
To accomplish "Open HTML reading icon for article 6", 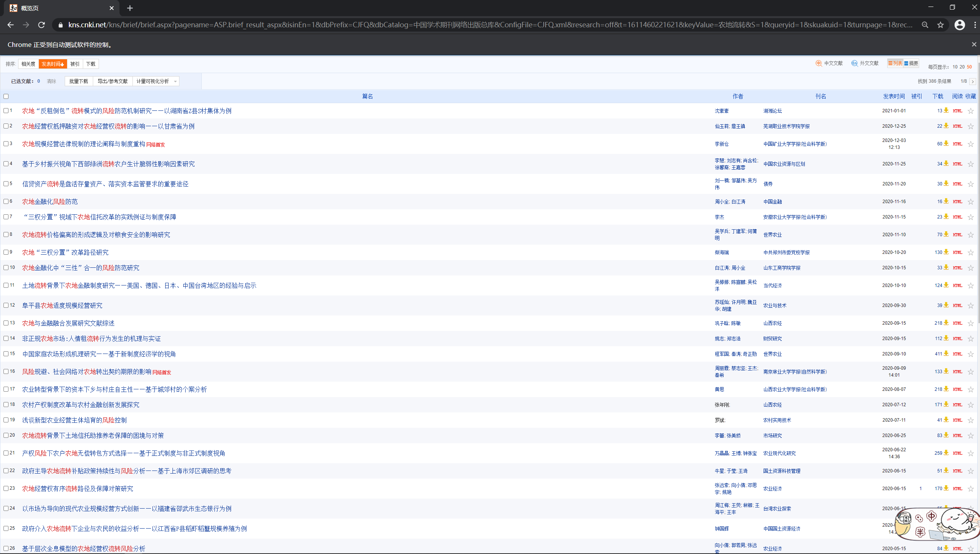I will coord(957,202).
